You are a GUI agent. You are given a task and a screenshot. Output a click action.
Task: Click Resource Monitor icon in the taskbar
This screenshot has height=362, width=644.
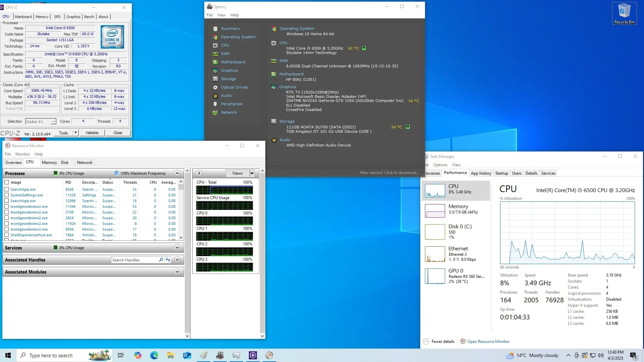tap(269, 355)
